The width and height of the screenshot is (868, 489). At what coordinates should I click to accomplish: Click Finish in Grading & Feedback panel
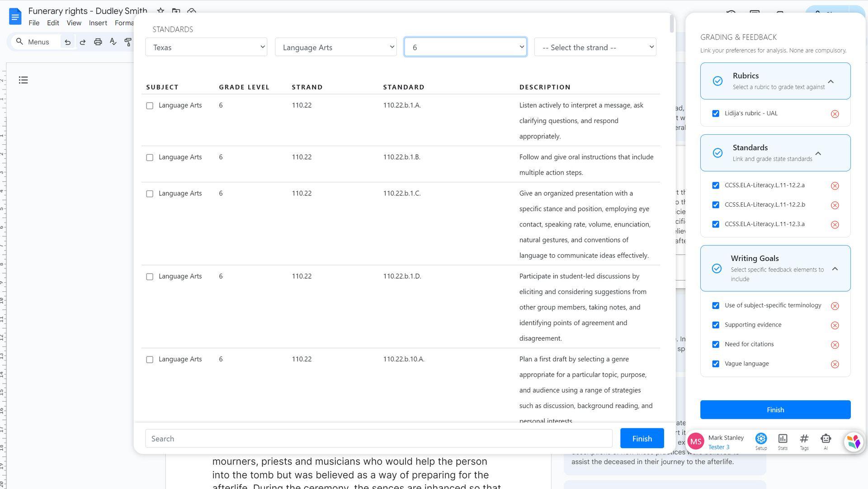pyautogui.click(x=775, y=410)
